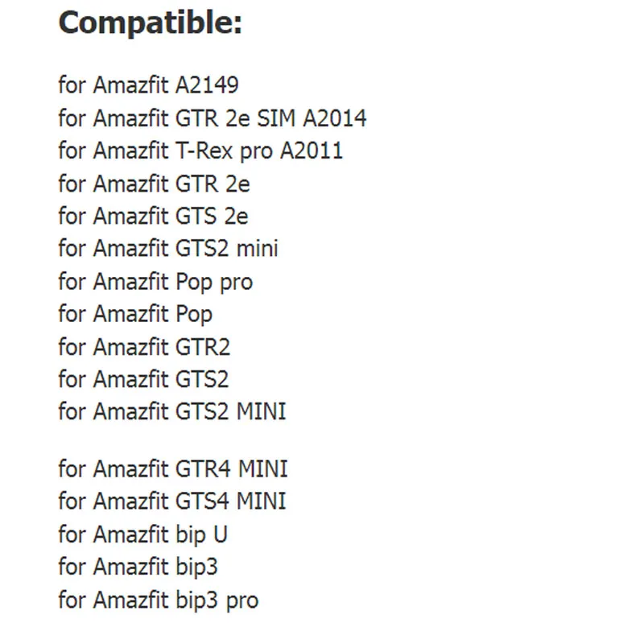Click the "for Amazfit GTR4 MINI" line
Image resolution: width=644 pixels, height=644 pixels.
[x=173, y=469]
